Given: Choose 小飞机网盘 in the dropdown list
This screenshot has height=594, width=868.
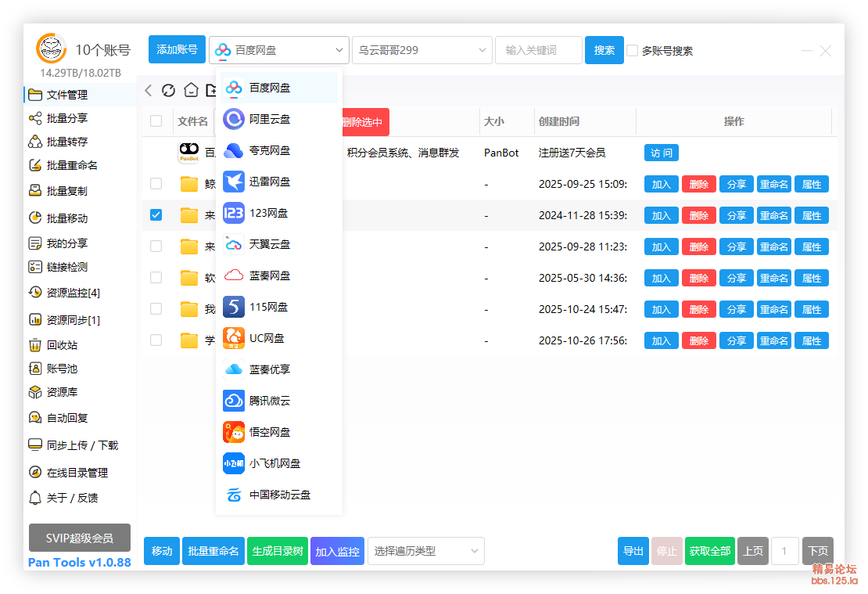Looking at the screenshot, I should coord(279,464).
